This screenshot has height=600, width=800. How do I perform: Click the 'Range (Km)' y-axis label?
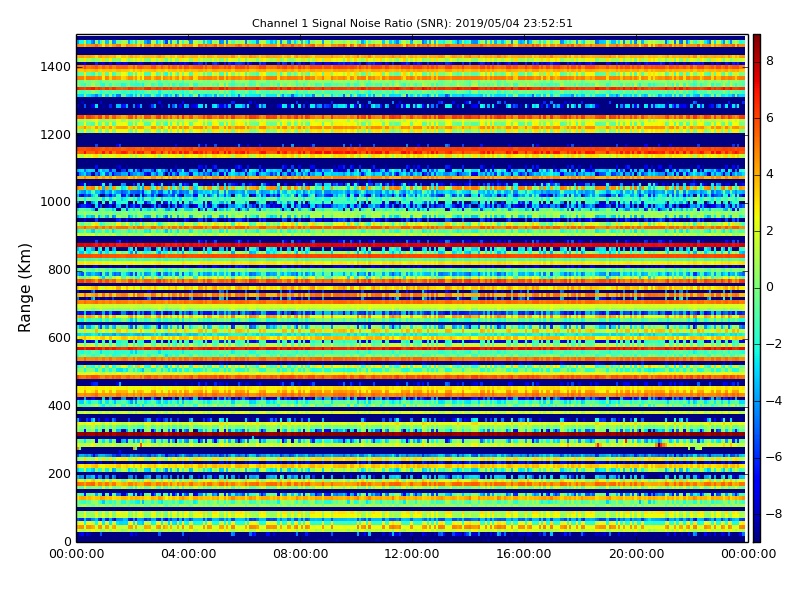(24, 288)
